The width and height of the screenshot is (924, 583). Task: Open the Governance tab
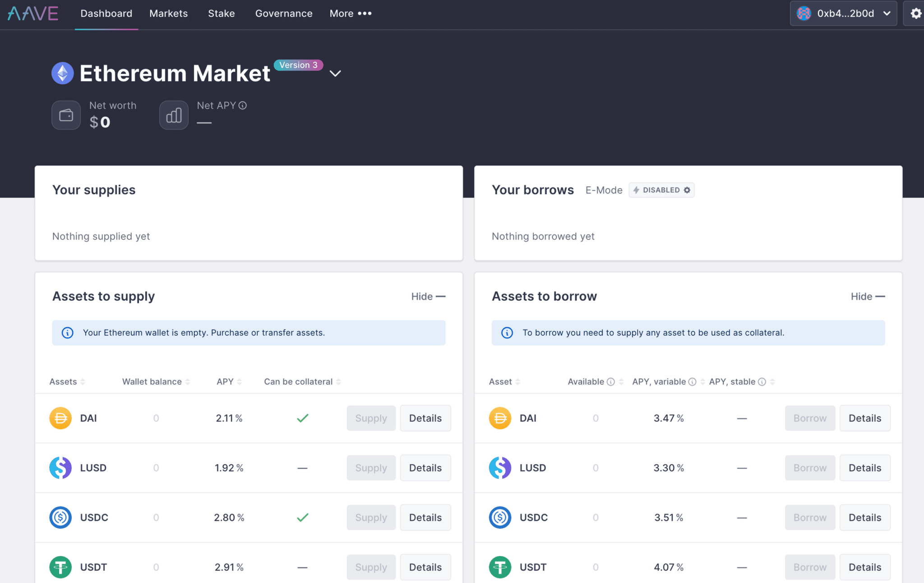(284, 14)
